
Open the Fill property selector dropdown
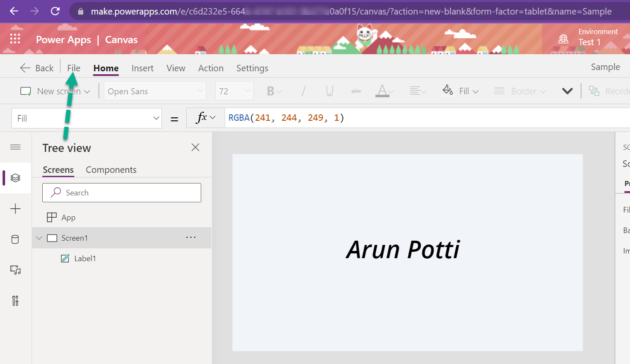click(x=87, y=118)
